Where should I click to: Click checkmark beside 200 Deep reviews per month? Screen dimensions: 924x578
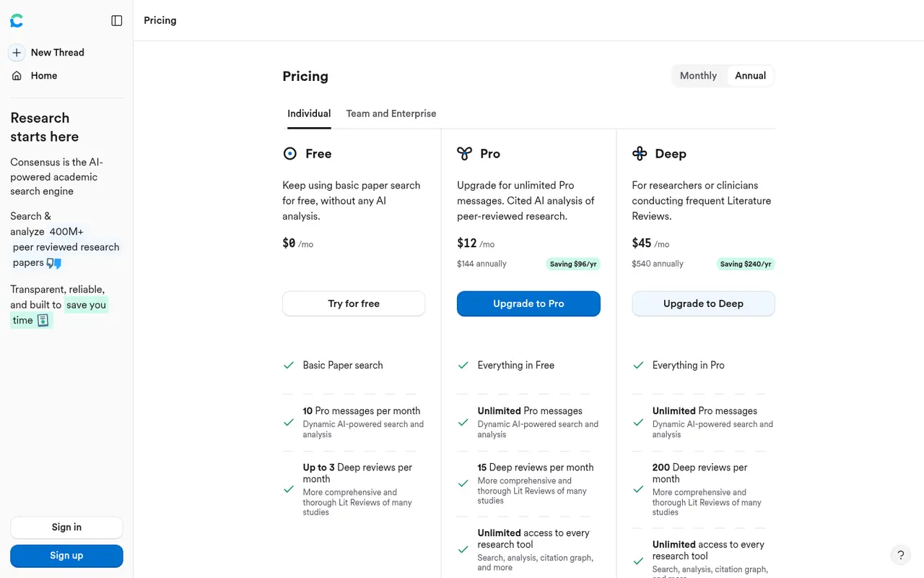[x=638, y=489]
